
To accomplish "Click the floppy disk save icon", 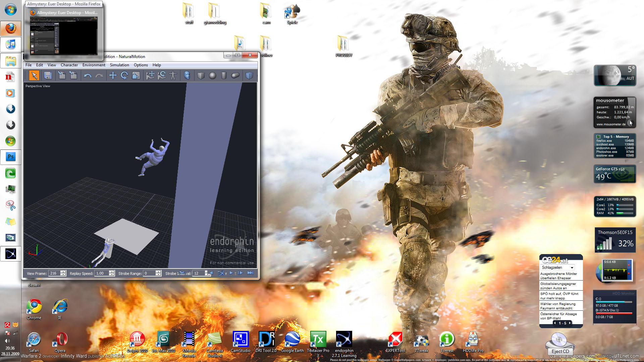I will 48,75.
